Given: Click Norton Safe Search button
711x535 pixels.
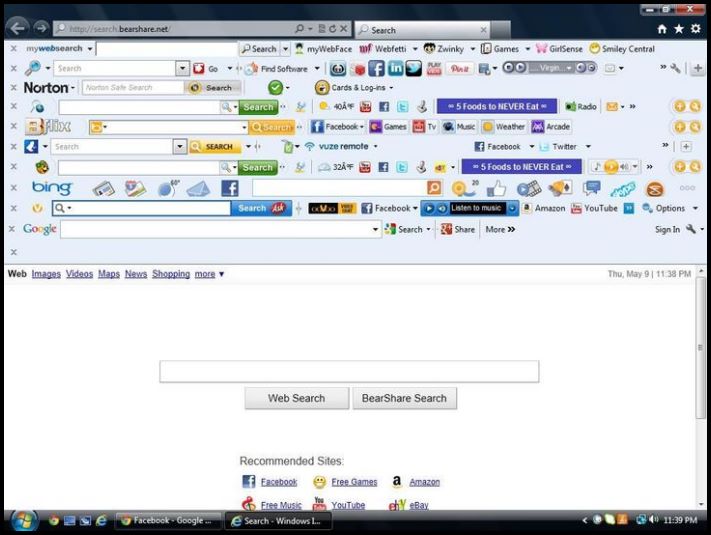Looking at the screenshot, I should click(213, 88).
